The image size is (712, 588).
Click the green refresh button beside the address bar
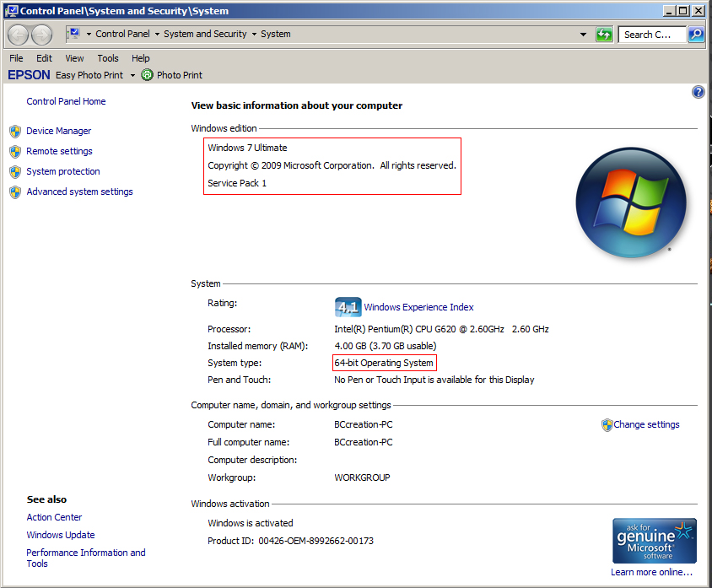pyautogui.click(x=604, y=34)
